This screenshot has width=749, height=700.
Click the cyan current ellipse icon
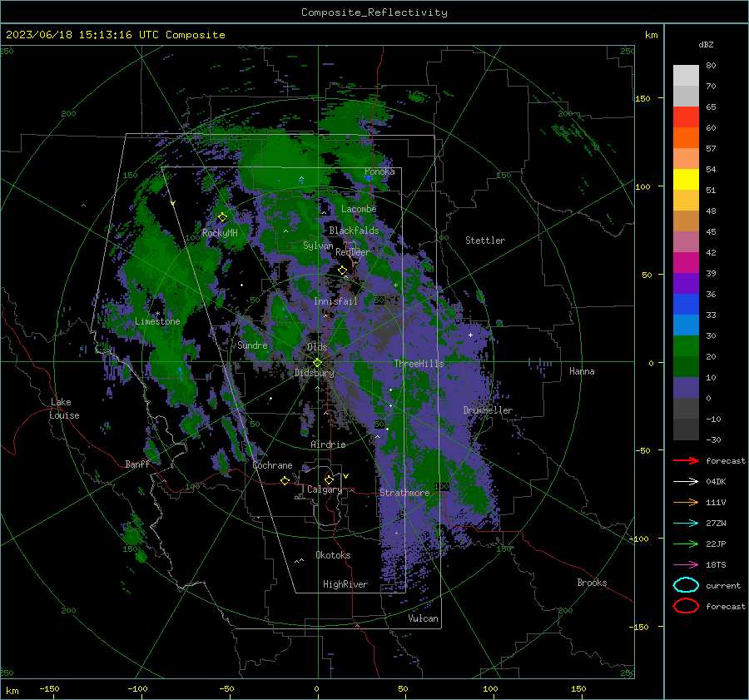(686, 585)
